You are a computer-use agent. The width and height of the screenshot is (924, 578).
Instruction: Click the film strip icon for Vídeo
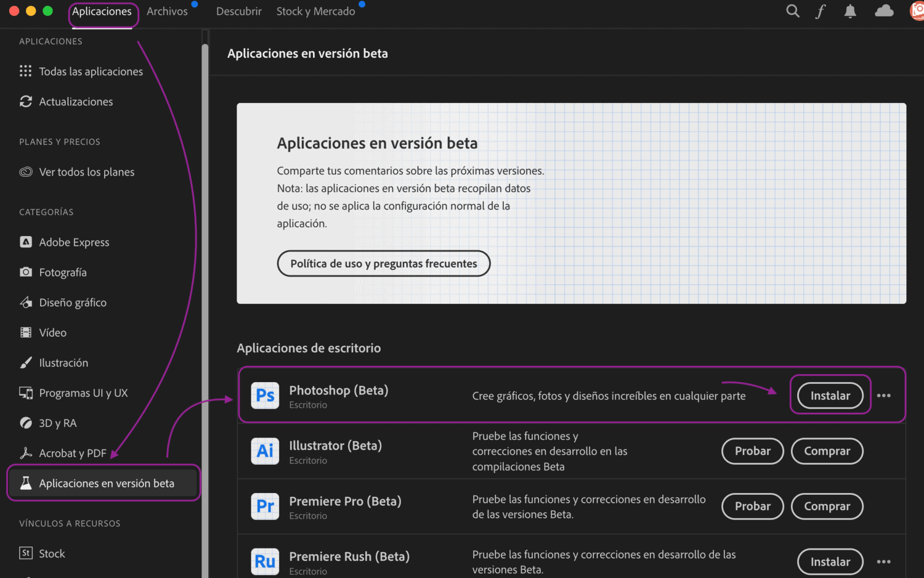click(x=25, y=333)
